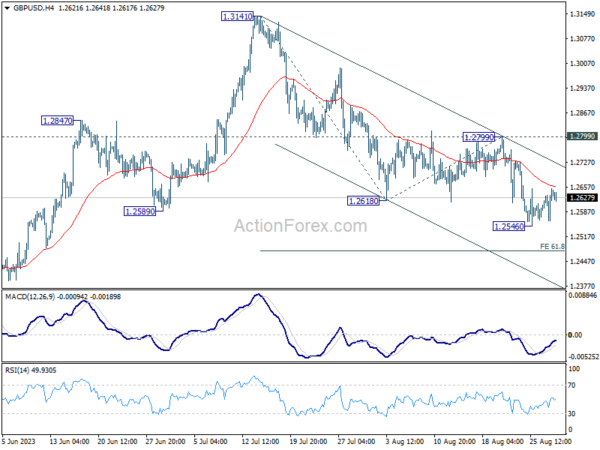
Task: Click the MACD -0.005252 scale value
Action: click(x=584, y=357)
